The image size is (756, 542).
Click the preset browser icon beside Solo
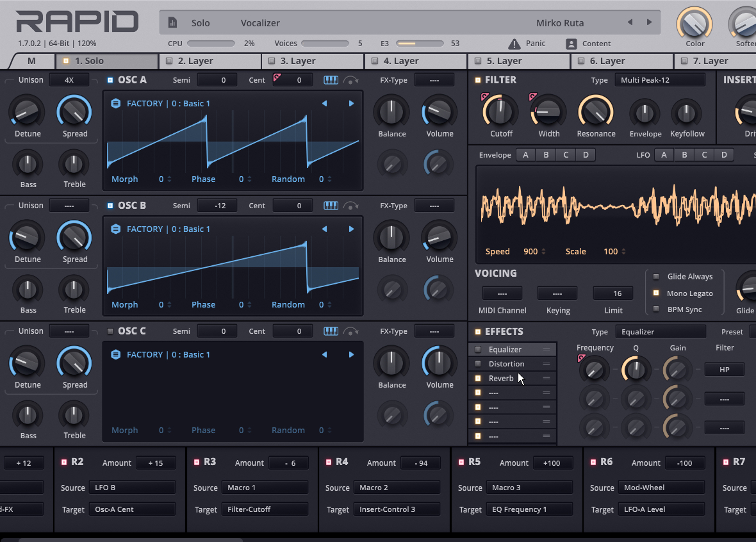pyautogui.click(x=172, y=22)
